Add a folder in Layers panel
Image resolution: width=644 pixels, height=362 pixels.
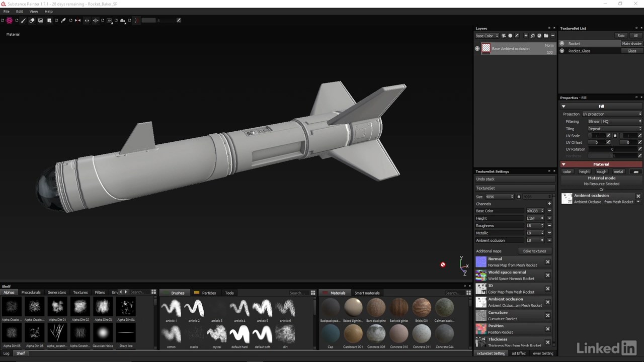[546, 36]
